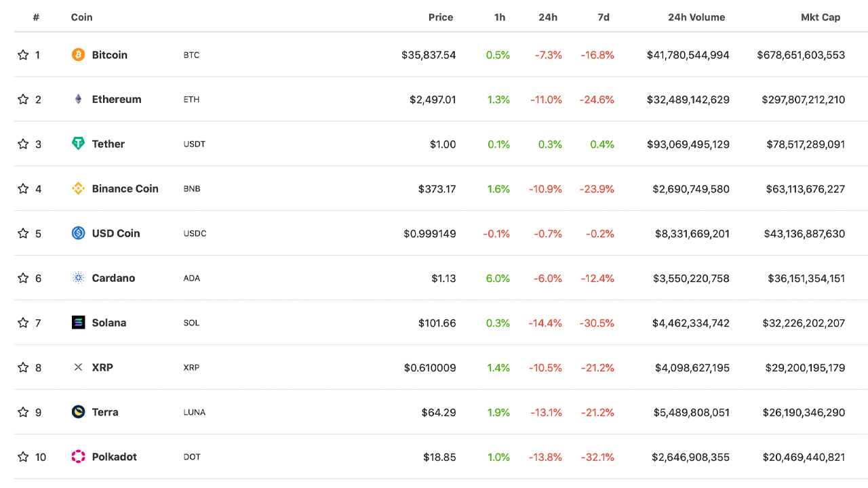This screenshot has width=868, height=488.
Task: Sort by the 24h Volume header
Action: pos(696,18)
